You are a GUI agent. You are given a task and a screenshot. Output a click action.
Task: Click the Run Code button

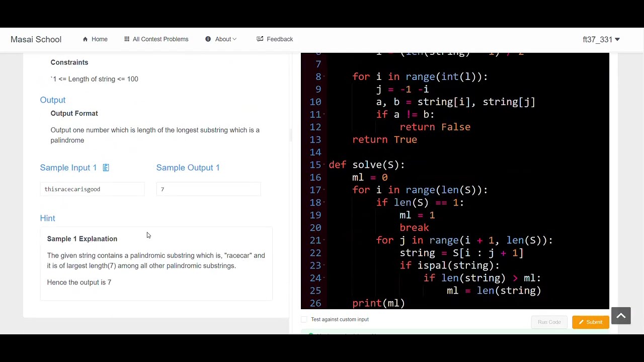pos(549,322)
